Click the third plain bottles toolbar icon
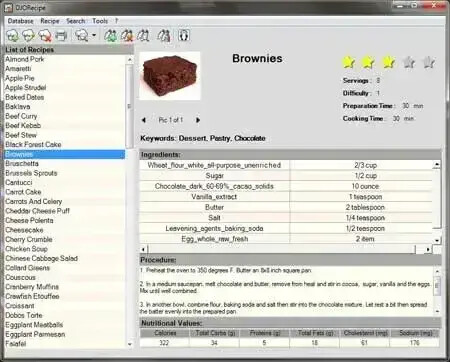The image size is (450, 362). (x=143, y=35)
